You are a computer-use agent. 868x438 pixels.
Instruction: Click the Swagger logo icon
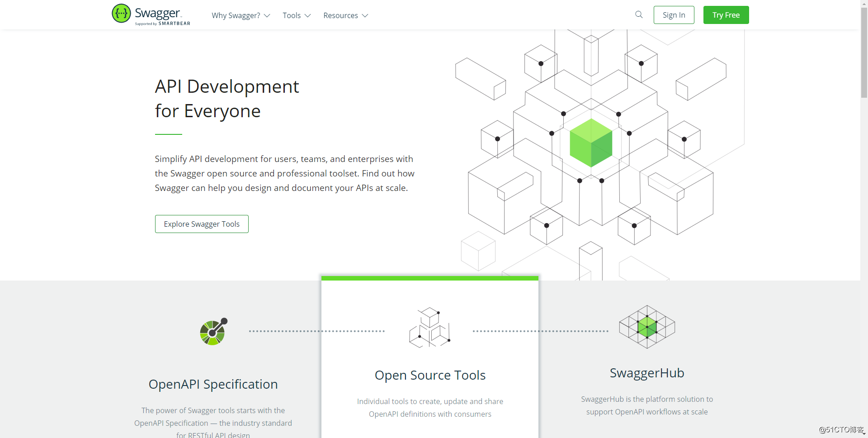121,13
